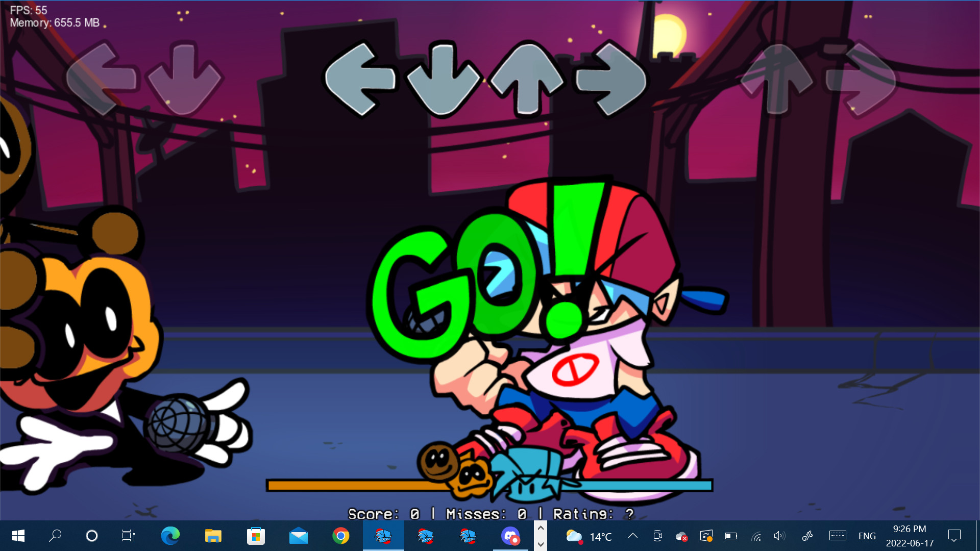Open Google Chrome from the taskbar

[x=340, y=536]
